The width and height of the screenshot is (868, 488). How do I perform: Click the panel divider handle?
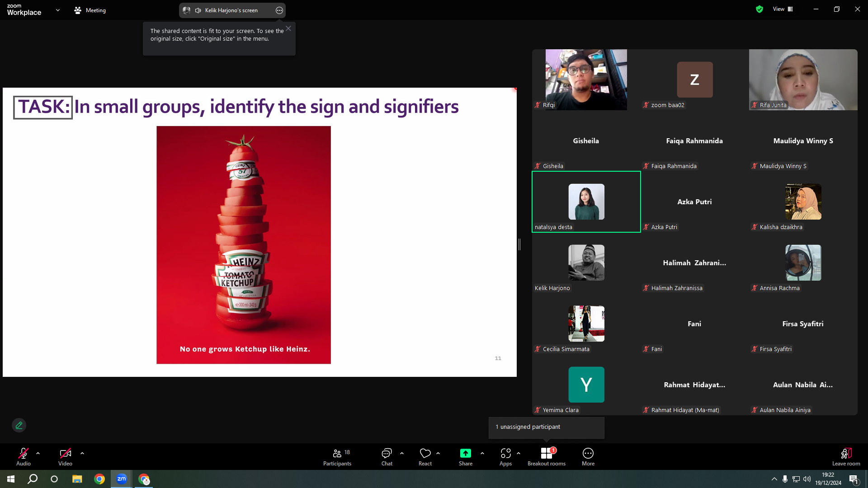coord(519,244)
